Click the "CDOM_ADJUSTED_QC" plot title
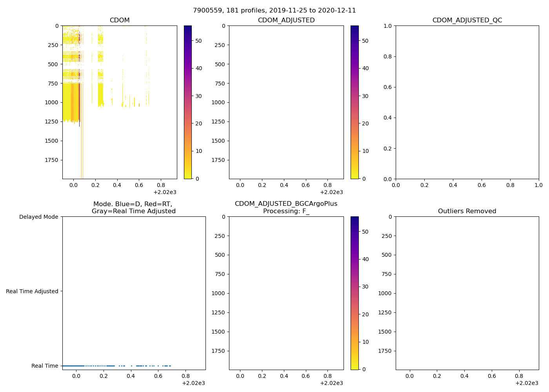The image size is (549, 392). coord(467,20)
